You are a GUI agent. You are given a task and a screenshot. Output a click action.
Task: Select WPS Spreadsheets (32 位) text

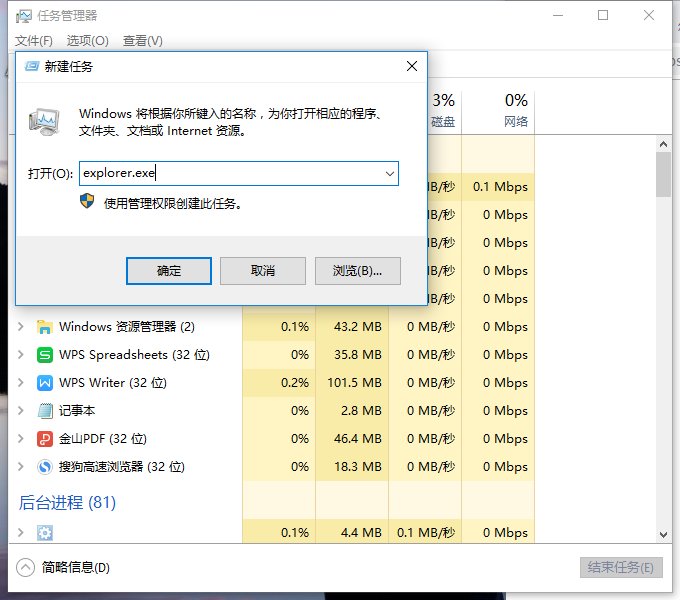pos(134,355)
